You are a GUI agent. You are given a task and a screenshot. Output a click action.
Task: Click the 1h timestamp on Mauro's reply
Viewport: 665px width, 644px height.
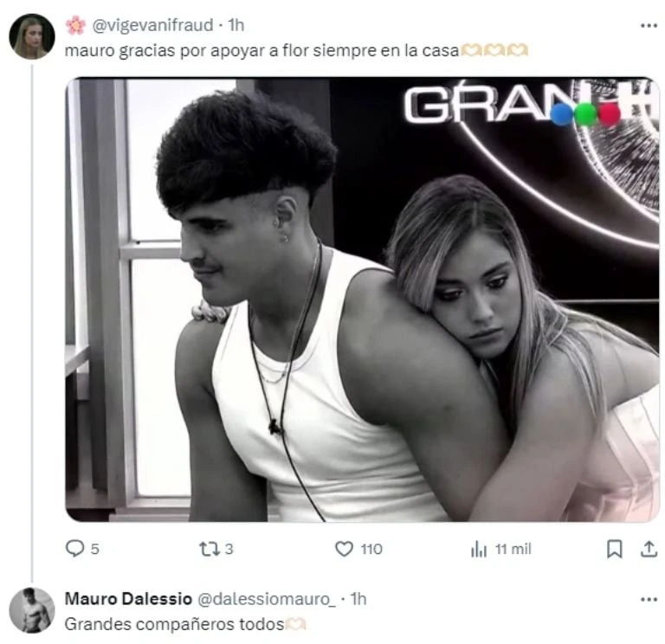pos(357,599)
